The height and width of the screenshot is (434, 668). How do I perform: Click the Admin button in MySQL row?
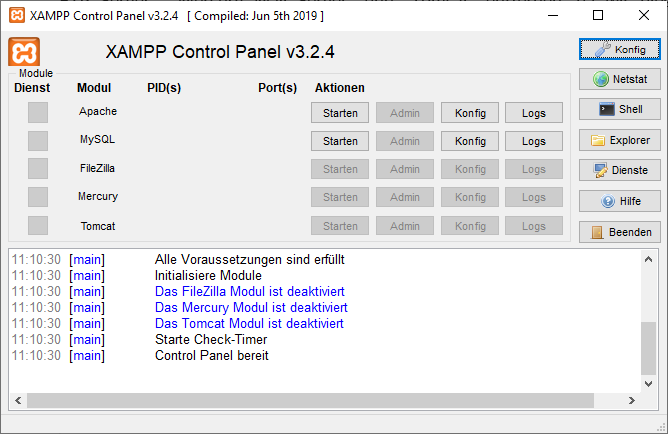(x=405, y=141)
